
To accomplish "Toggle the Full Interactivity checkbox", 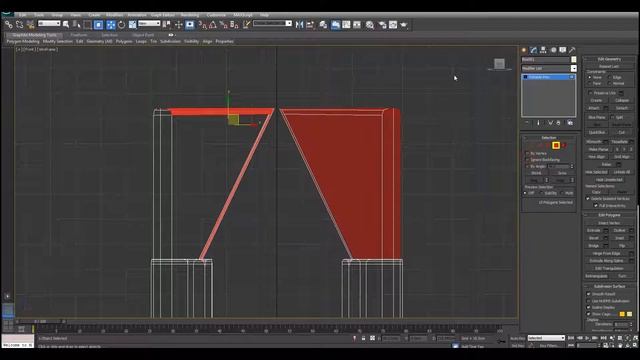I will coord(596,206).
